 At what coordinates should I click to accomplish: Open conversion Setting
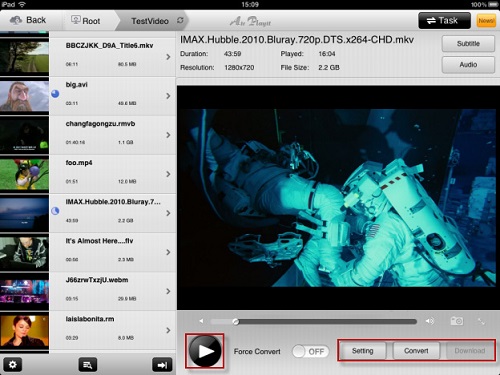362,351
